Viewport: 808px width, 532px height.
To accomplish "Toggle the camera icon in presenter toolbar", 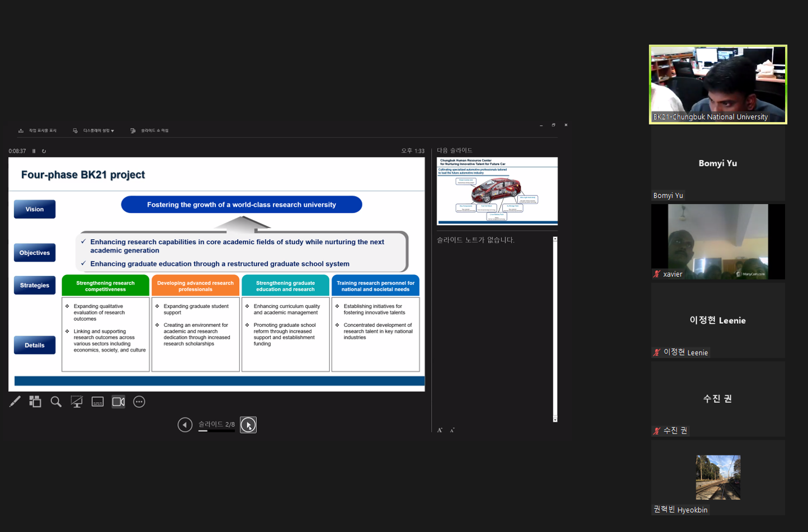I will click(x=119, y=402).
